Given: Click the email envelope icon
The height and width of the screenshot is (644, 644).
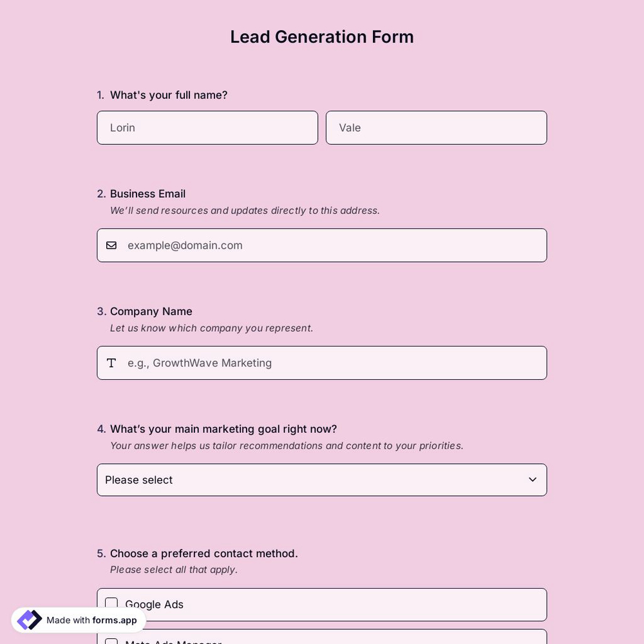Looking at the screenshot, I should (111, 245).
